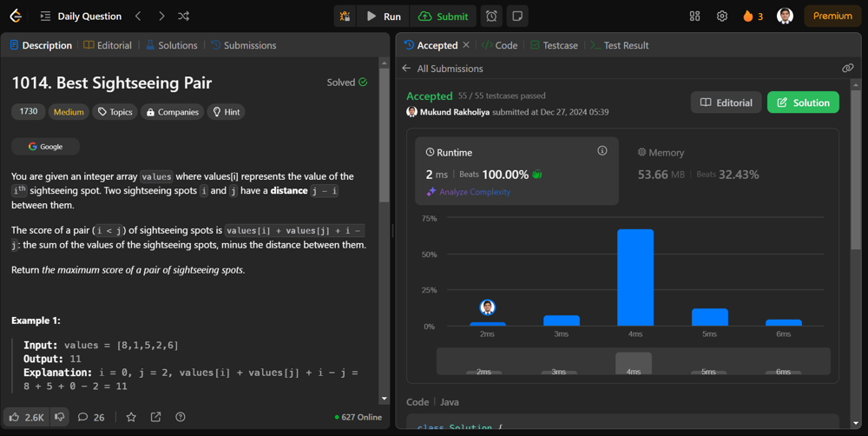Switch to the Submissions tab
The image size is (868, 436).
pyautogui.click(x=244, y=45)
